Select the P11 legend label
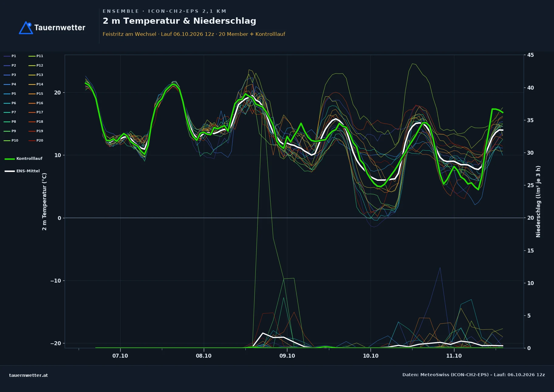 40,56
